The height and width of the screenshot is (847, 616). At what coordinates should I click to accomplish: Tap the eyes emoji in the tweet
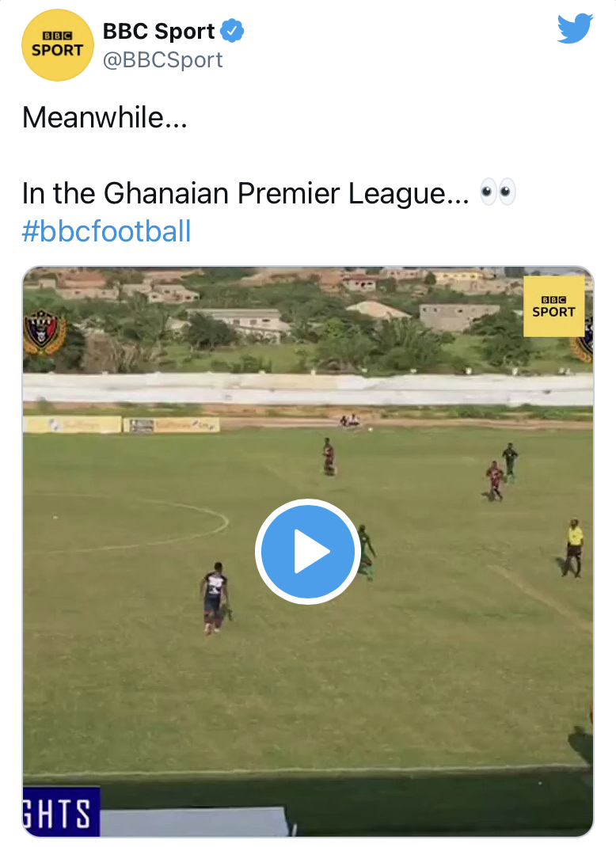(498, 192)
